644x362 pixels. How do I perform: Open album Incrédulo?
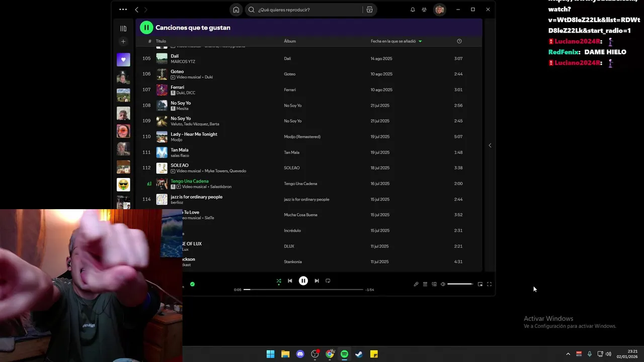point(292,231)
